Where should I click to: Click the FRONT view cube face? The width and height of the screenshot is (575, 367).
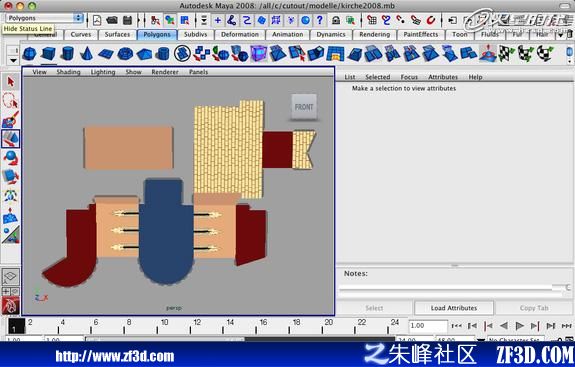click(x=304, y=107)
